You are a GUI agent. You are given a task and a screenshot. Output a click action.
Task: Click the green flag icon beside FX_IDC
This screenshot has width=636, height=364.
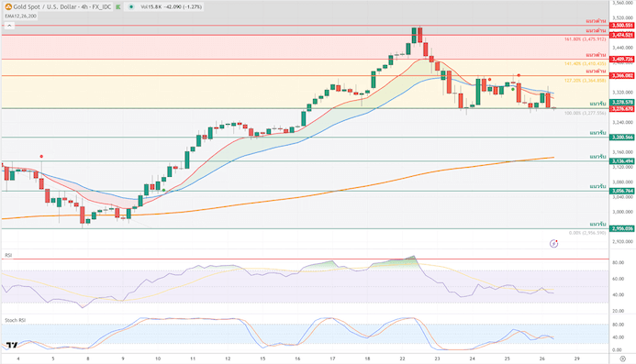(118, 7)
